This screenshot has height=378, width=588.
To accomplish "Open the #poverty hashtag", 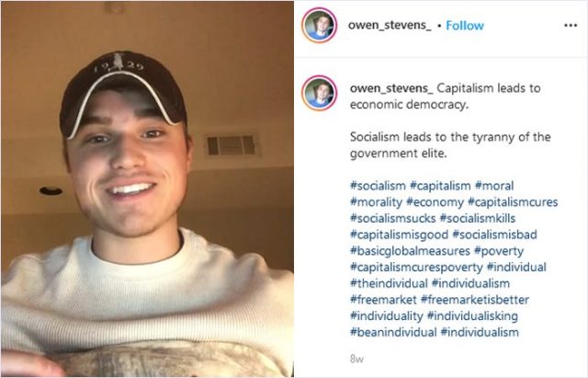I will (x=499, y=251).
